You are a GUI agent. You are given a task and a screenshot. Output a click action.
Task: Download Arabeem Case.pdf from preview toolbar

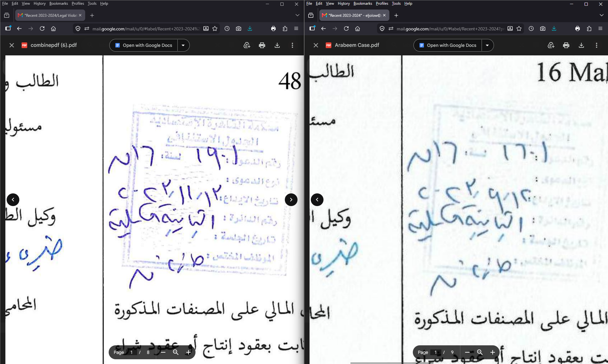point(581,45)
